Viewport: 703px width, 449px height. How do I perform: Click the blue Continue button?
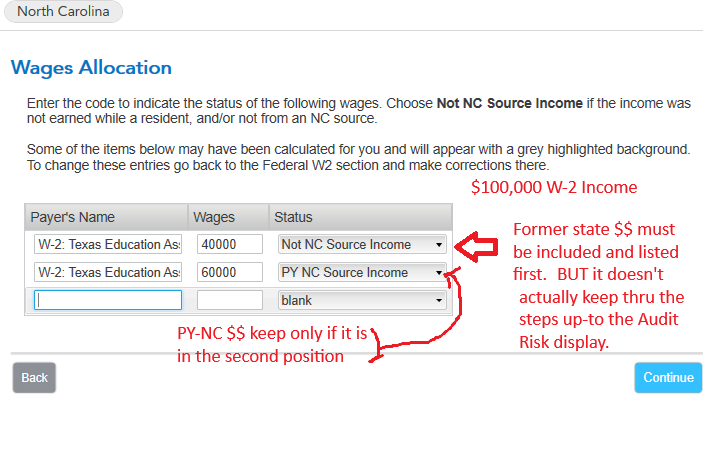coord(668,377)
